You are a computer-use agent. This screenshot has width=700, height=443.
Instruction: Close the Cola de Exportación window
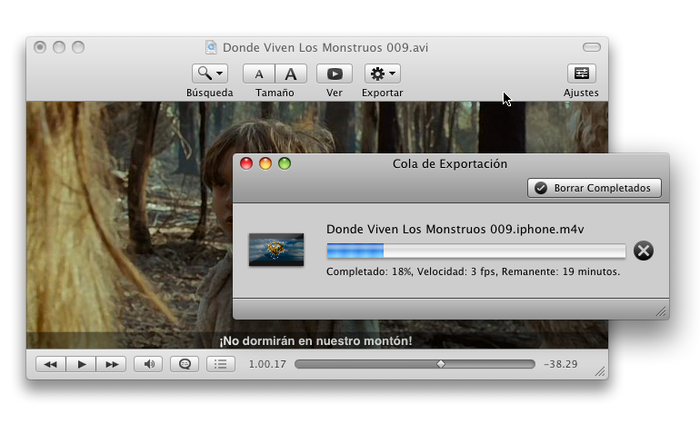pos(246,163)
